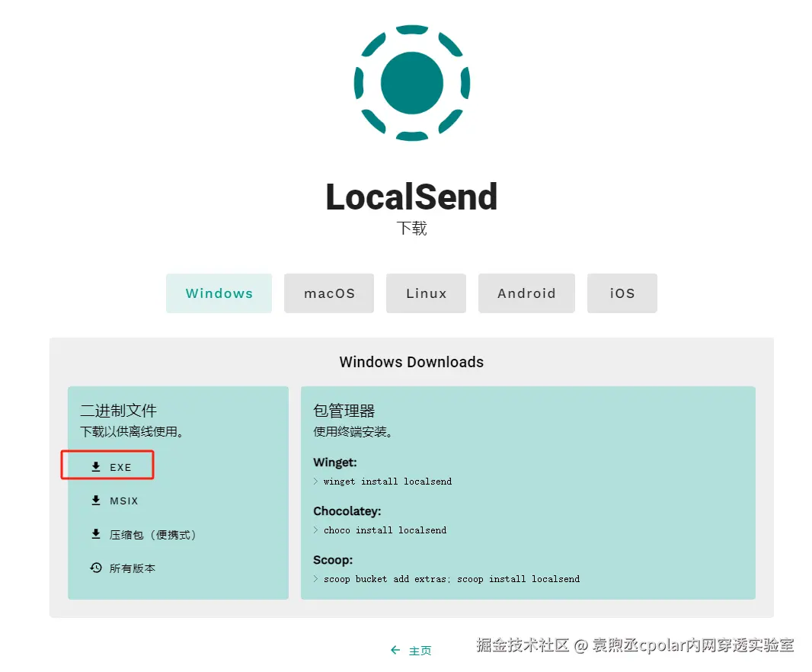Select the scoop bucket add extras command
Image resolution: width=812 pixels, height=672 pixels.
452,579
